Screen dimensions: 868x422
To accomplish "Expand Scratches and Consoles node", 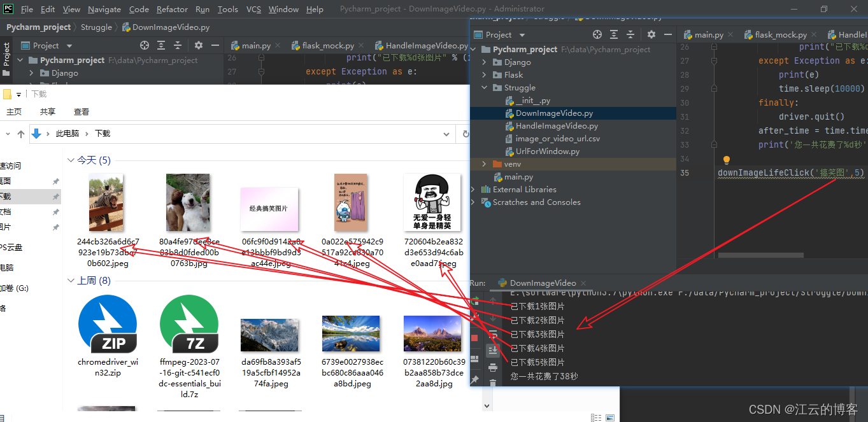I will [473, 202].
